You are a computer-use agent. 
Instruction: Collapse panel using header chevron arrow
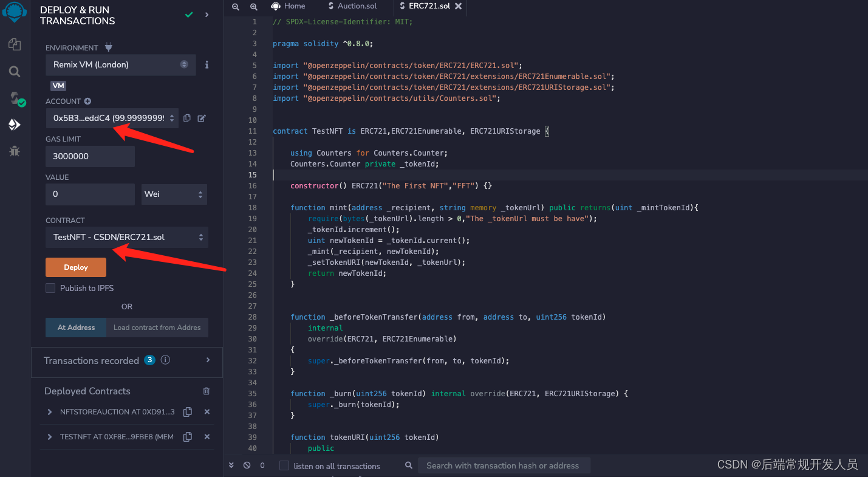pyautogui.click(x=207, y=15)
